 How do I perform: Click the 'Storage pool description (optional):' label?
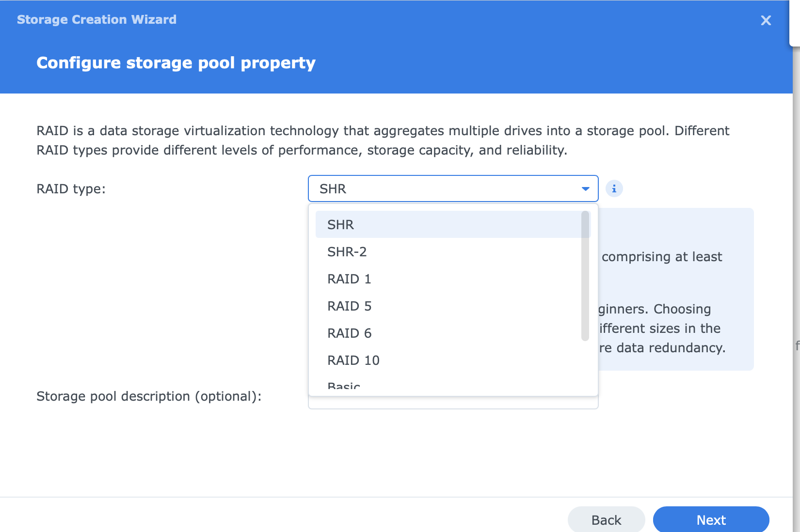[x=149, y=396]
